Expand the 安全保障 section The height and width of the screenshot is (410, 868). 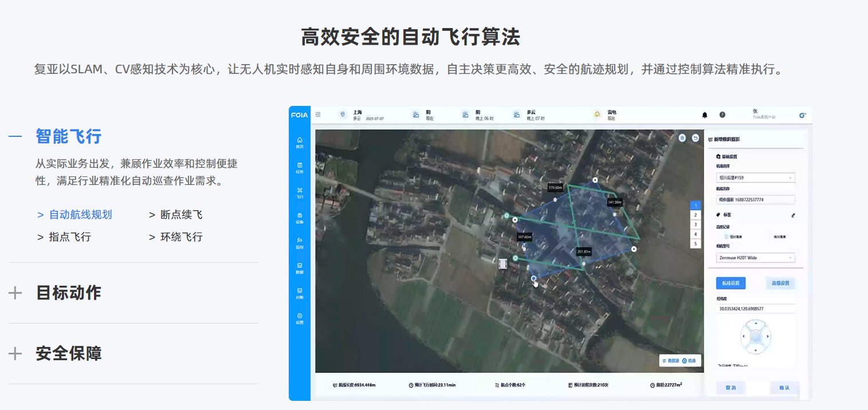coord(69,353)
